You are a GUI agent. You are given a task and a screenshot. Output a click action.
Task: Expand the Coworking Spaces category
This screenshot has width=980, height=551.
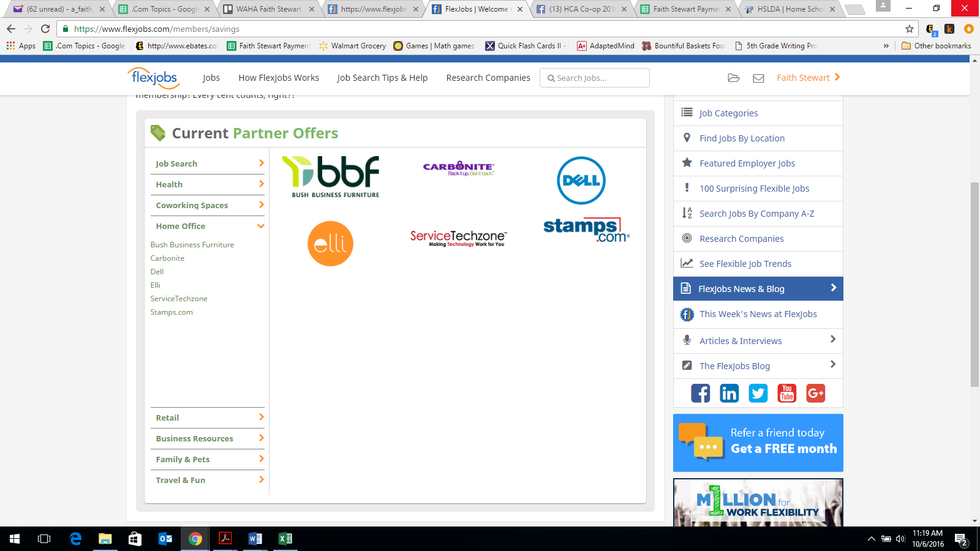(208, 205)
